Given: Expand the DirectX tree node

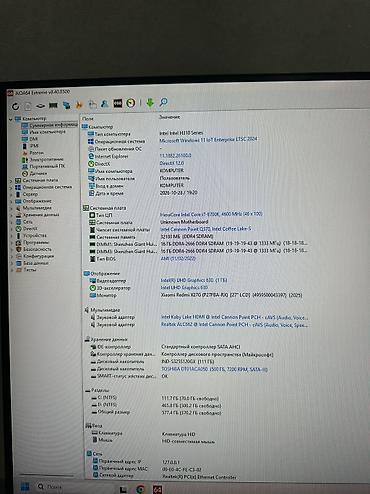Looking at the screenshot, I should 11,229.
